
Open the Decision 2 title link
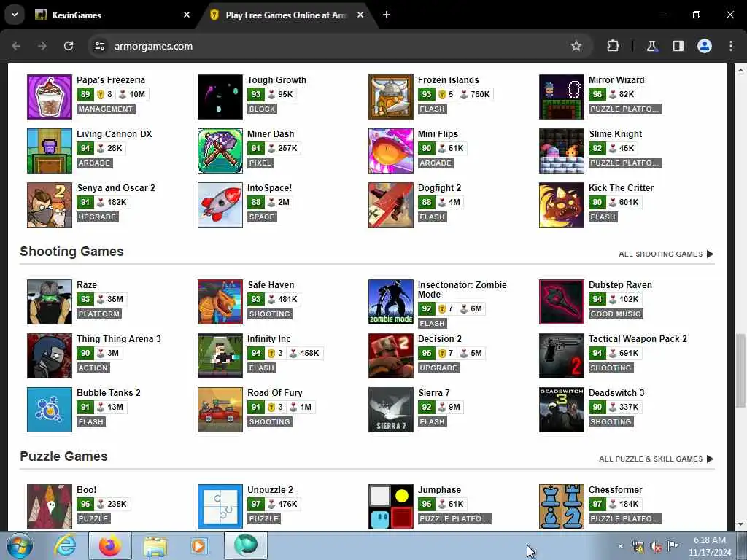[x=440, y=339]
